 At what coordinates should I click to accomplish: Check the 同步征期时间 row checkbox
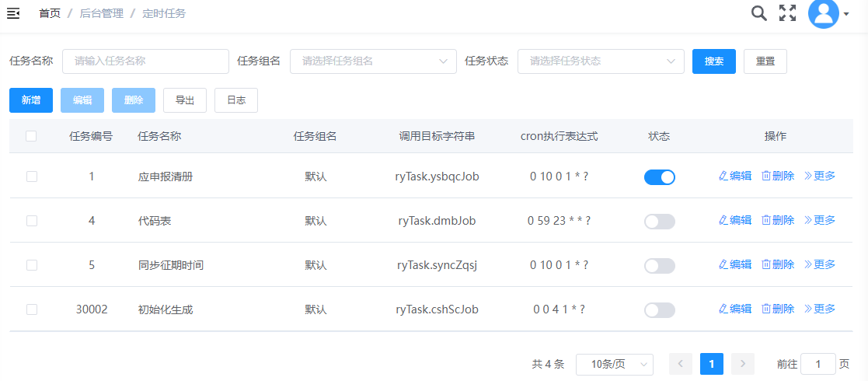[x=32, y=265]
